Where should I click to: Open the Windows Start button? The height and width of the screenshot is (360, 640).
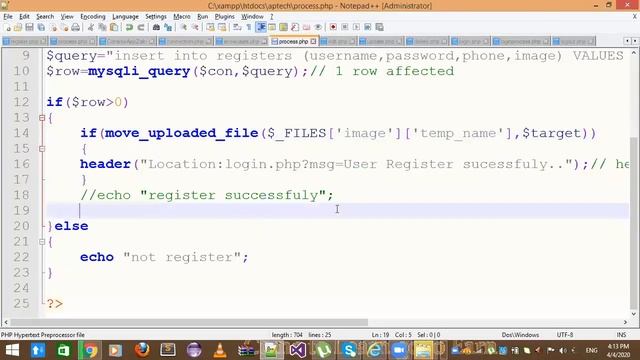coord(12,350)
